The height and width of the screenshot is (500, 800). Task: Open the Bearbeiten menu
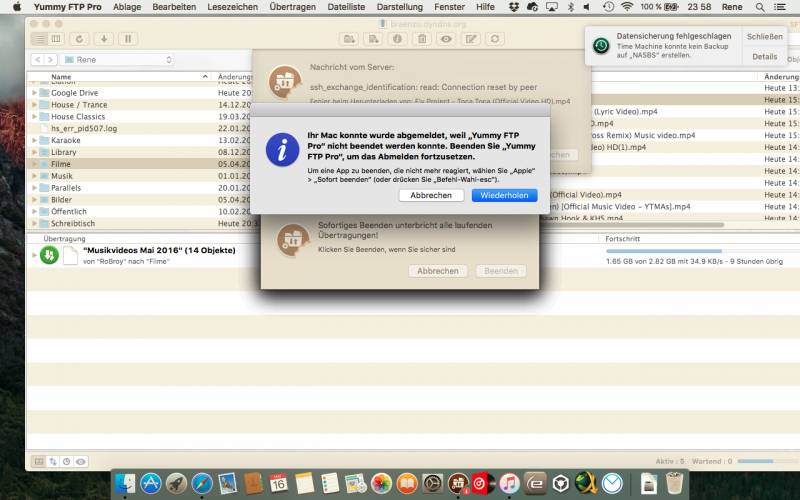coord(174,7)
